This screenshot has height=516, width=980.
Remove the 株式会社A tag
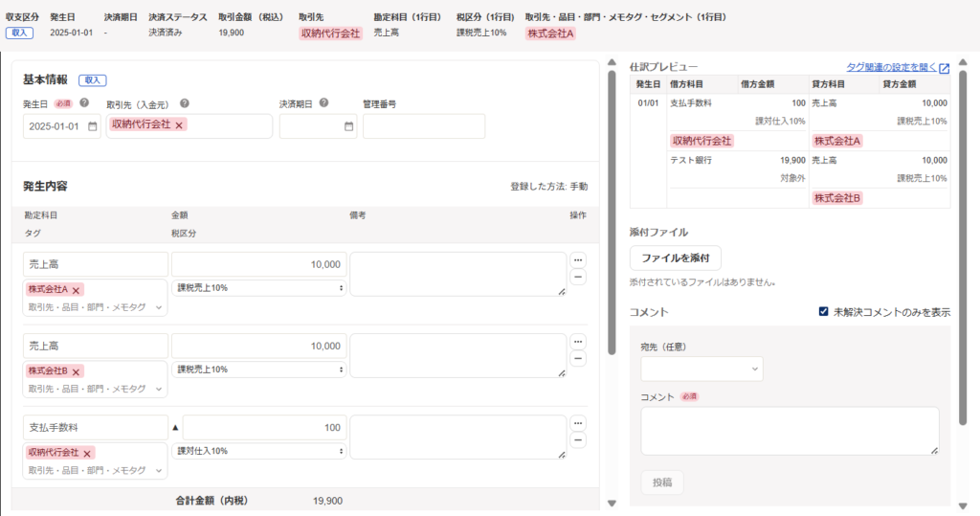point(77,290)
